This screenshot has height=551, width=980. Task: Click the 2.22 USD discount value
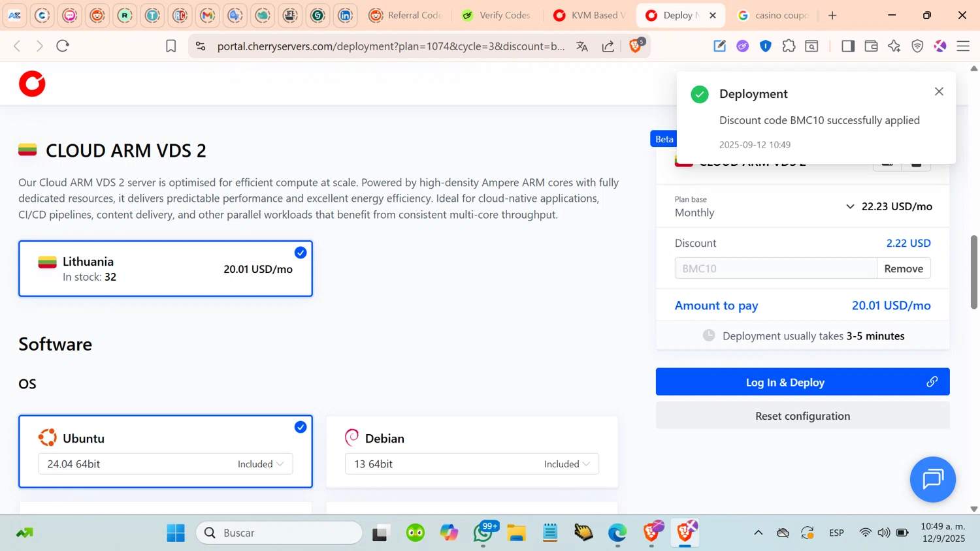(x=908, y=243)
